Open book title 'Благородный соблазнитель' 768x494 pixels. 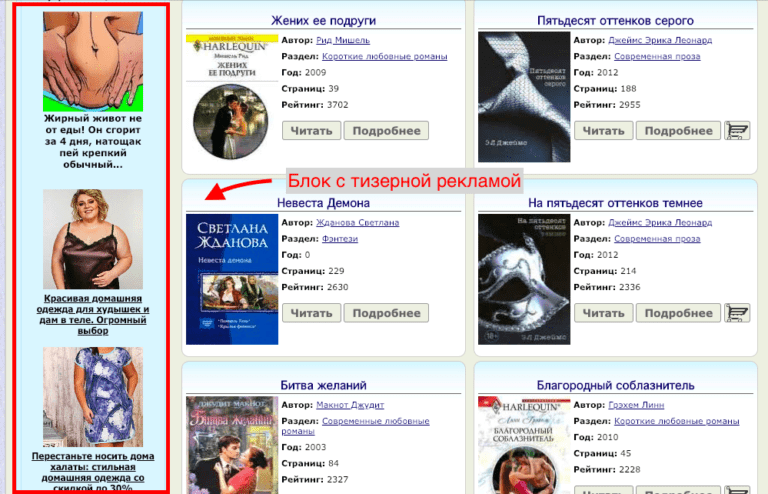tap(615, 385)
